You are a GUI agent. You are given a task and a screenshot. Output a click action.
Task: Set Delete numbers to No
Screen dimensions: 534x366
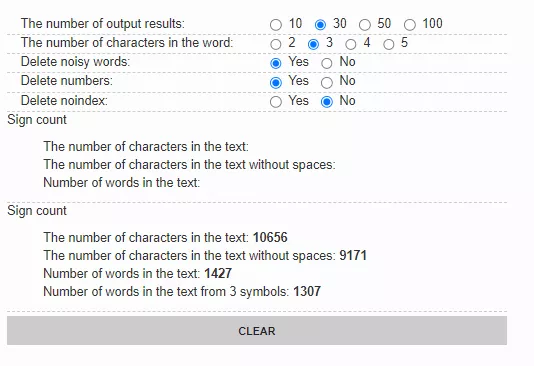coord(327,82)
